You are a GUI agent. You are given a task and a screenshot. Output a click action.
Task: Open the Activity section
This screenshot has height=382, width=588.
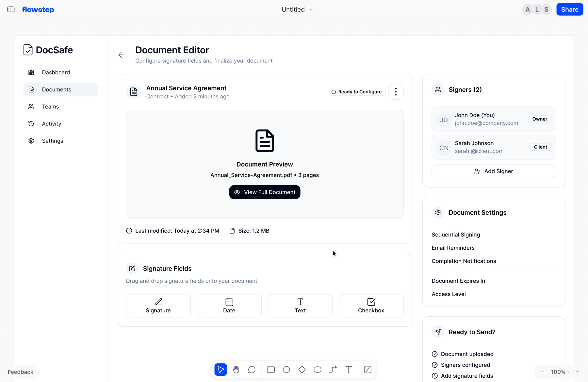tap(60, 124)
